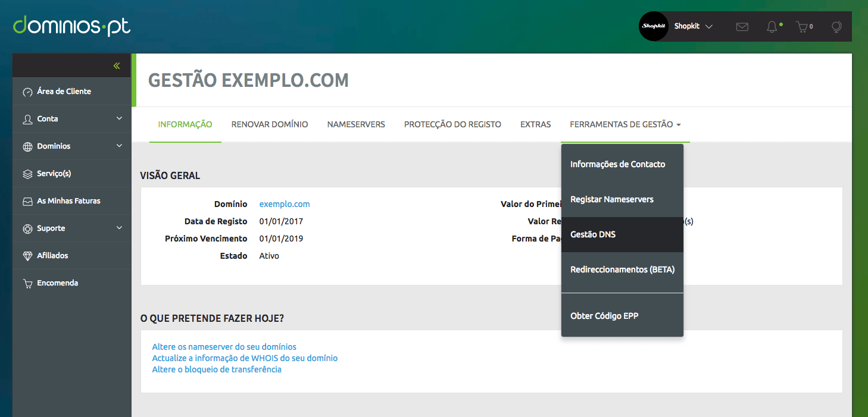Choose Obter Código EPP menu entry
The image size is (868, 417).
604,316
